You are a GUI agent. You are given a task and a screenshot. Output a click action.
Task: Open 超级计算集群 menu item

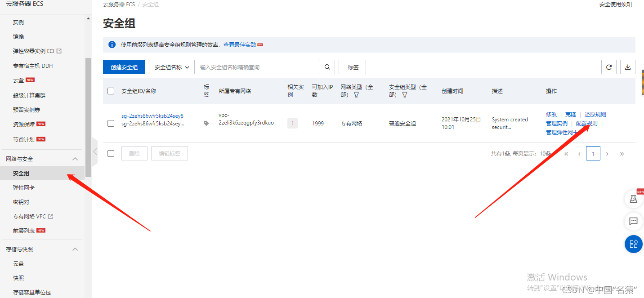[29, 95]
